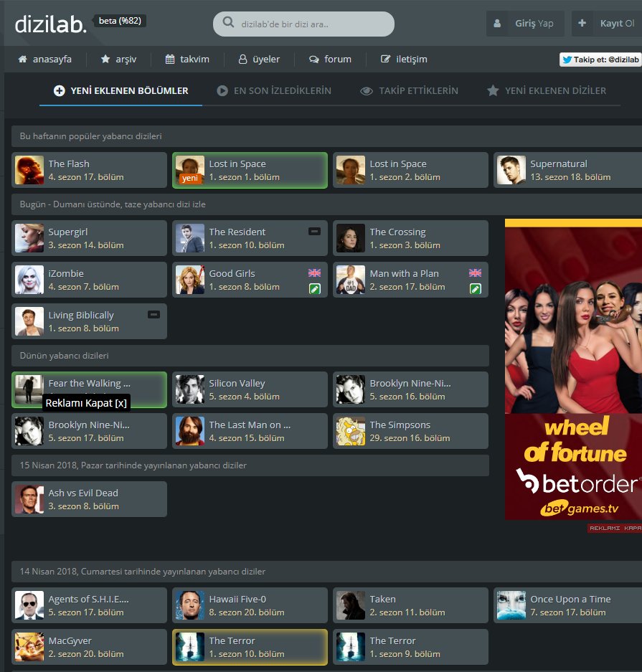642x672 pixels.
Task: Open the iletişim contact menu item
Action: (404, 59)
